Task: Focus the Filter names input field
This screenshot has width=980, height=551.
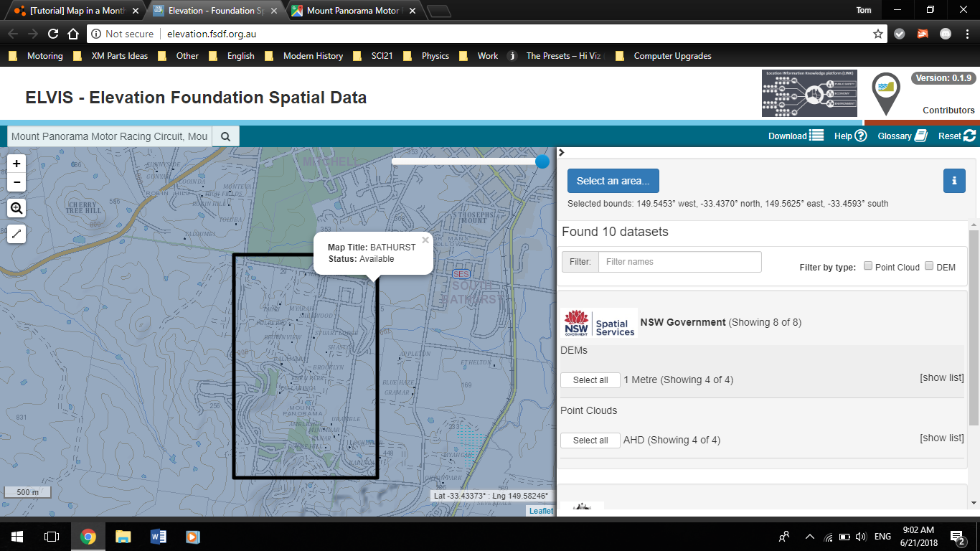Action: click(x=679, y=262)
